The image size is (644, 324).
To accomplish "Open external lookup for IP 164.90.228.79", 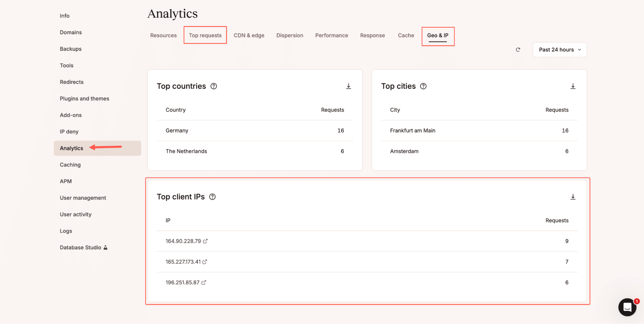I will click(x=206, y=241).
